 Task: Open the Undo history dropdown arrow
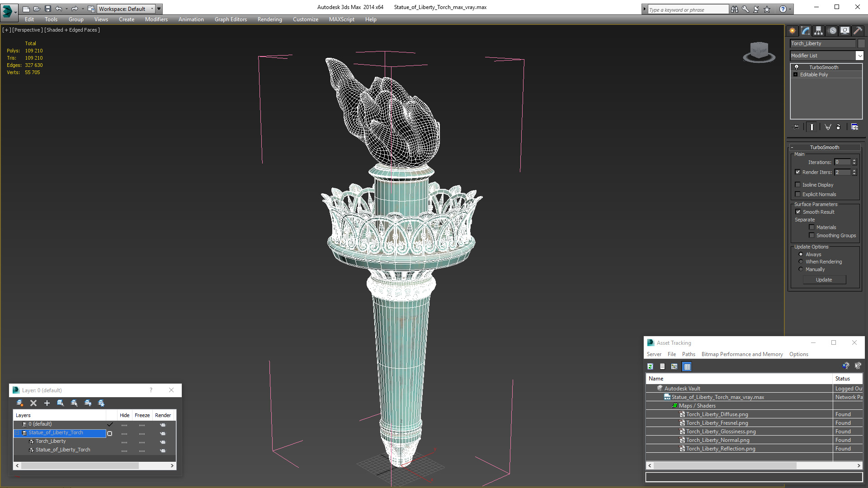click(66, 9)
